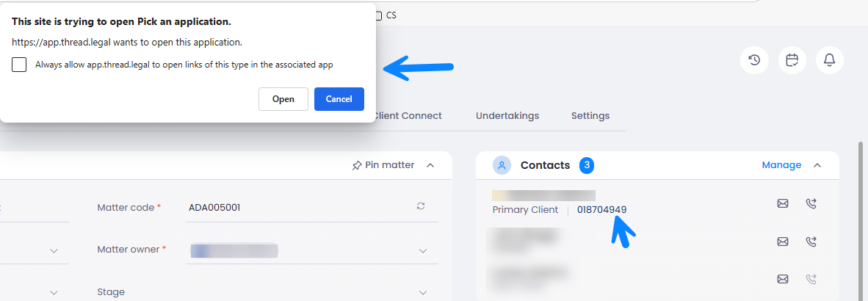Click the Open button in dialog
868x301 pixels.
[x=283, y=99]
